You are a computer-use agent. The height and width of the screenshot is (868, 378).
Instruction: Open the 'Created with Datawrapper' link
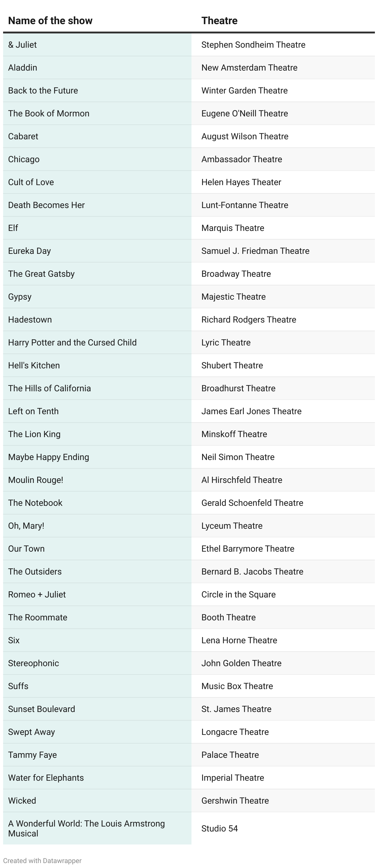(42, 860)
